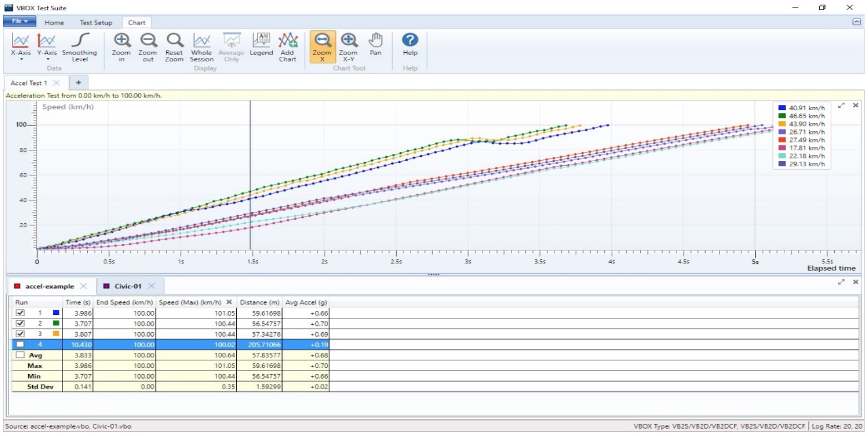This screenshot has width=868, height=436.
Task: Click the Time (s) column header
Action: (78, 302)
